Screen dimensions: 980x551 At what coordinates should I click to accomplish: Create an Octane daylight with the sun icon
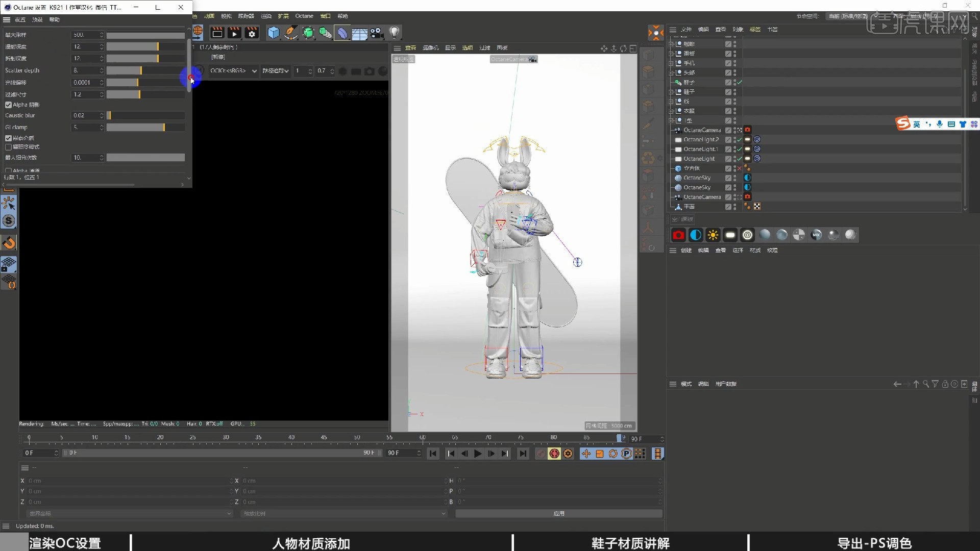pos(713,235)
